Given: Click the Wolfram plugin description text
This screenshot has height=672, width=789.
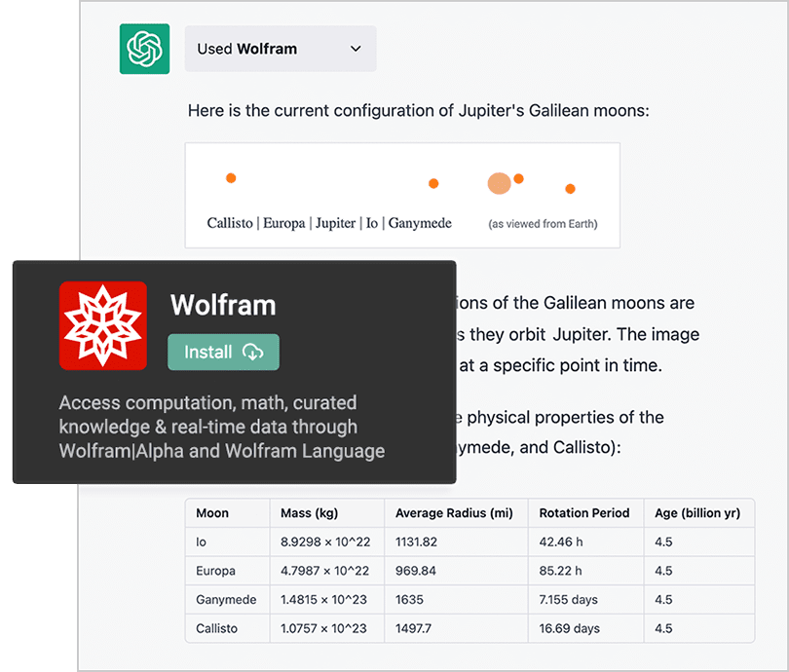Looking at the screenshot, I should point(222,427).
